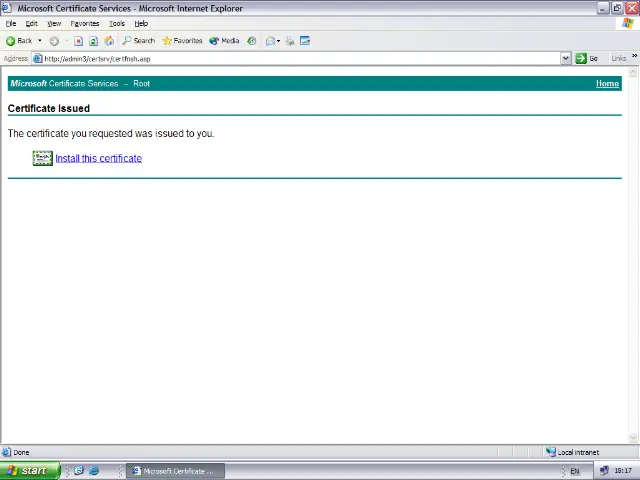Screen dimensions: 640x480
Task: Click the network tray icon
Action: coord(604,471)
